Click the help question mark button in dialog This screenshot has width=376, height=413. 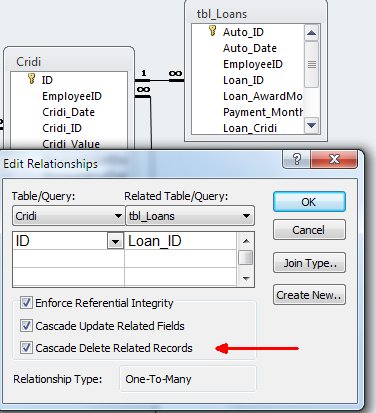tap(297, 159)
